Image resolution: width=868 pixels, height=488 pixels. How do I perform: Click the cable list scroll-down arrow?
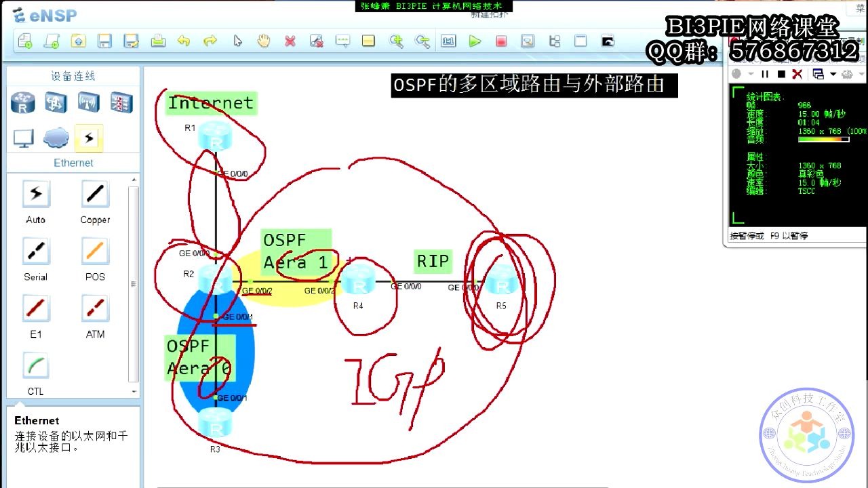[x=134, y=392]
